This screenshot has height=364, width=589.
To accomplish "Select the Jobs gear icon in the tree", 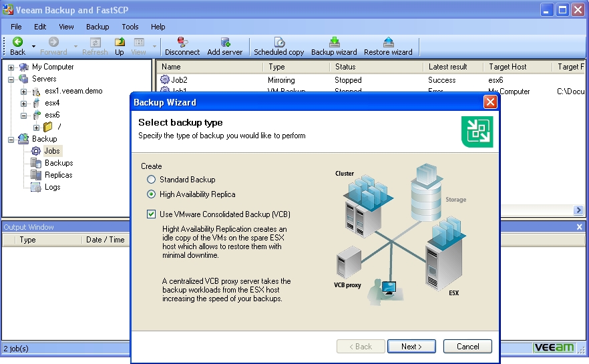I will pyautogui.click(x=35, y=151).
